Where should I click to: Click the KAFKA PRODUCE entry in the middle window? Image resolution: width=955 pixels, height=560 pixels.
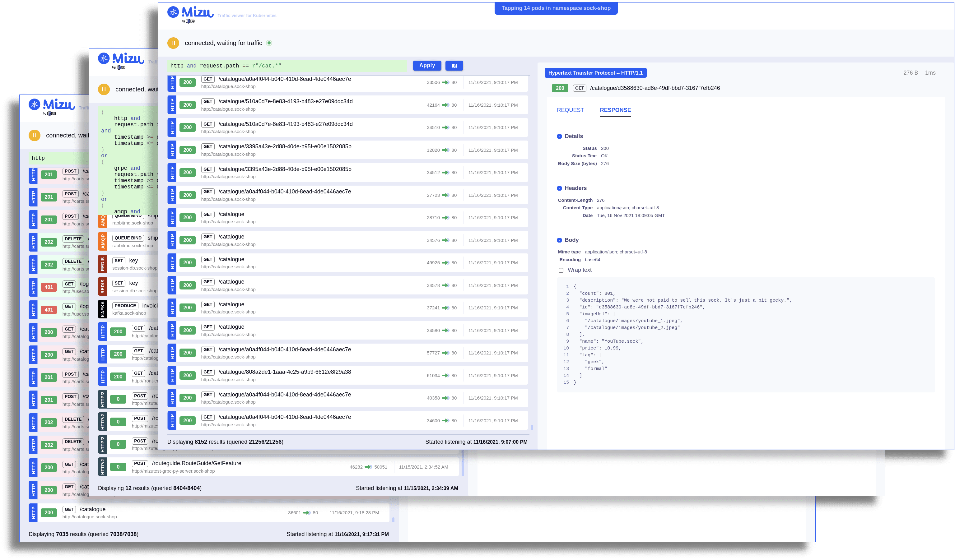click(x=128, y=309)
